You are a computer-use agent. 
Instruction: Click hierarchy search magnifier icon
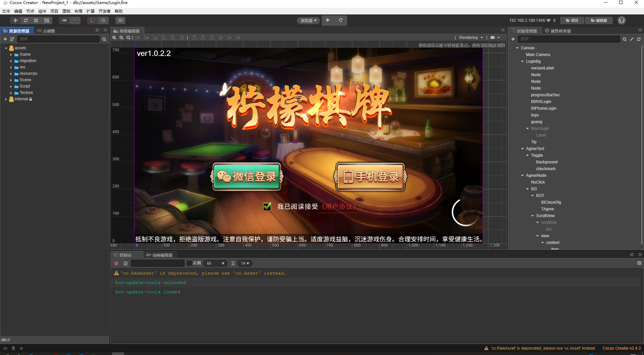tap(625, 39)
